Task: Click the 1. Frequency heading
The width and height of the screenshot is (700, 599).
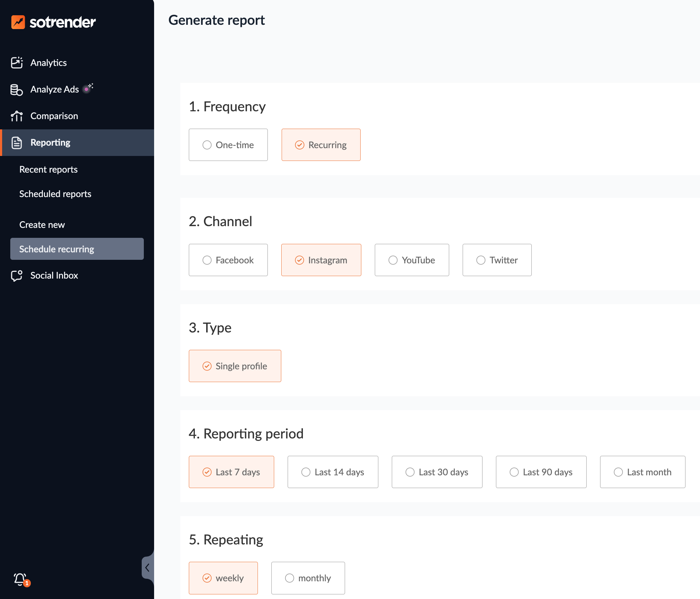Action: click(x=227, y=107)
